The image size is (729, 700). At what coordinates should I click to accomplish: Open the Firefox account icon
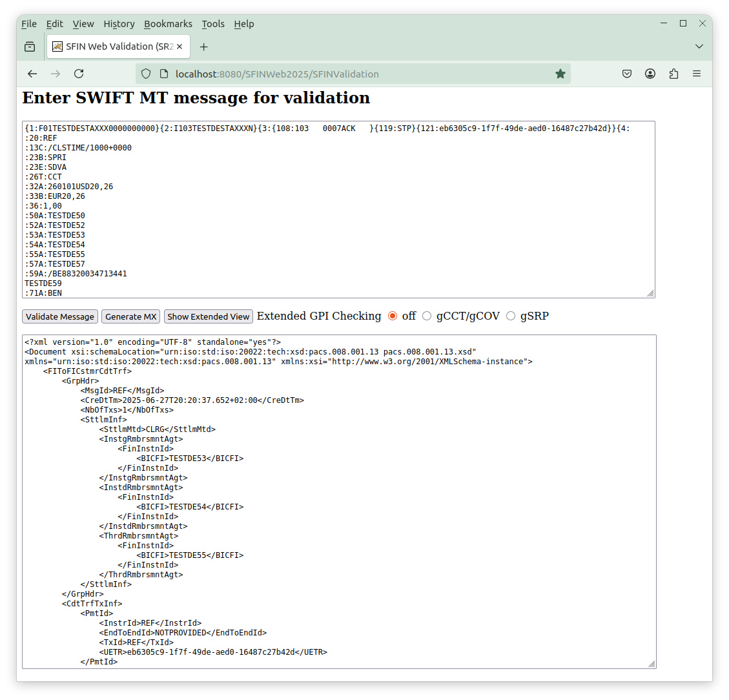coord(650,74)
